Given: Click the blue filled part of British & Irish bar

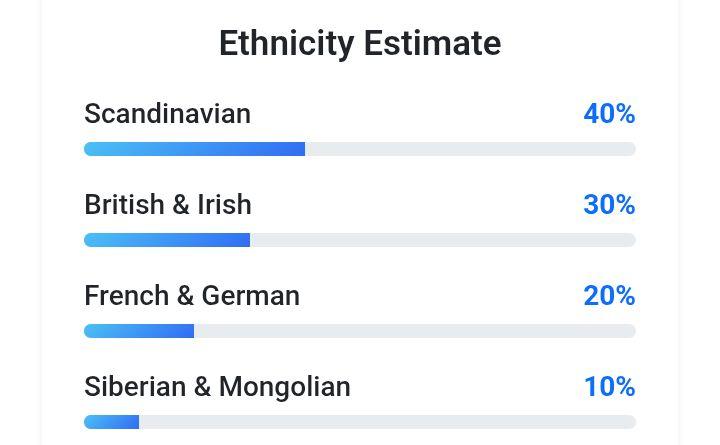Looking at the screenshot, I should 167,240.
